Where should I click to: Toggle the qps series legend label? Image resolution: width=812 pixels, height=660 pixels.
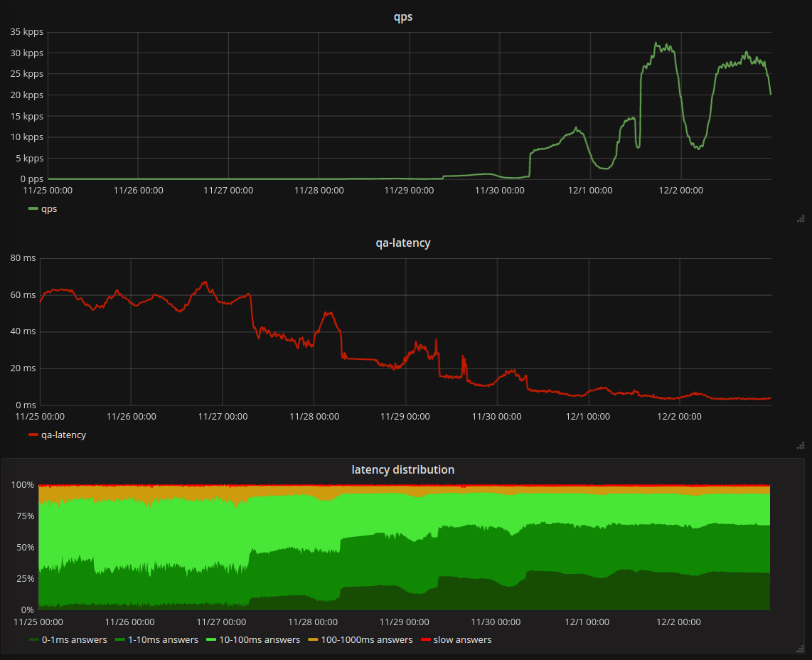pyautogui.click(x=49, y=208)
